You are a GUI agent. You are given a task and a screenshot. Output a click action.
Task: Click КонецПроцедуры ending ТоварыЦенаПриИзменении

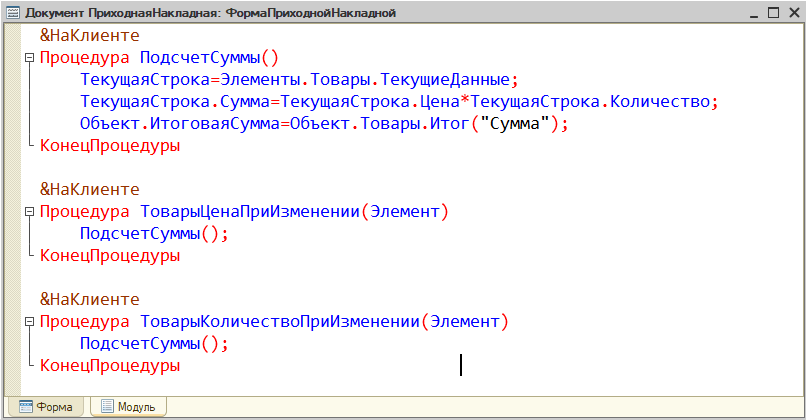pyautogui.click(x=110, y=255)
